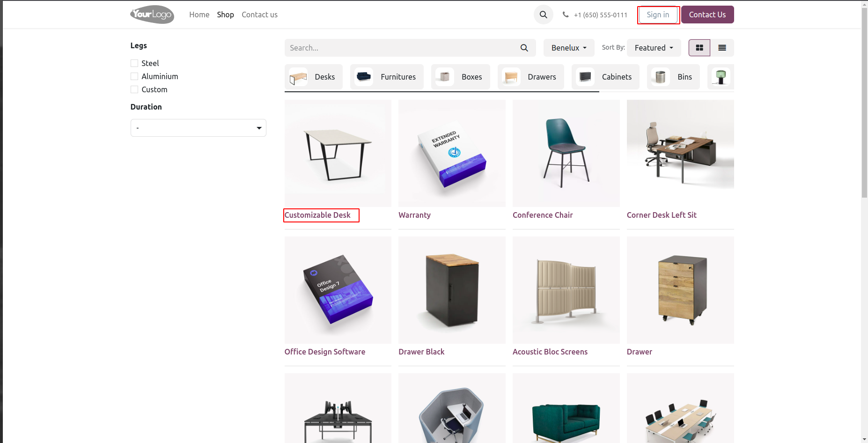Viewport: 868px width, 443px height.
Task: Click the YourLogo site logo
Action: (152, 15)
